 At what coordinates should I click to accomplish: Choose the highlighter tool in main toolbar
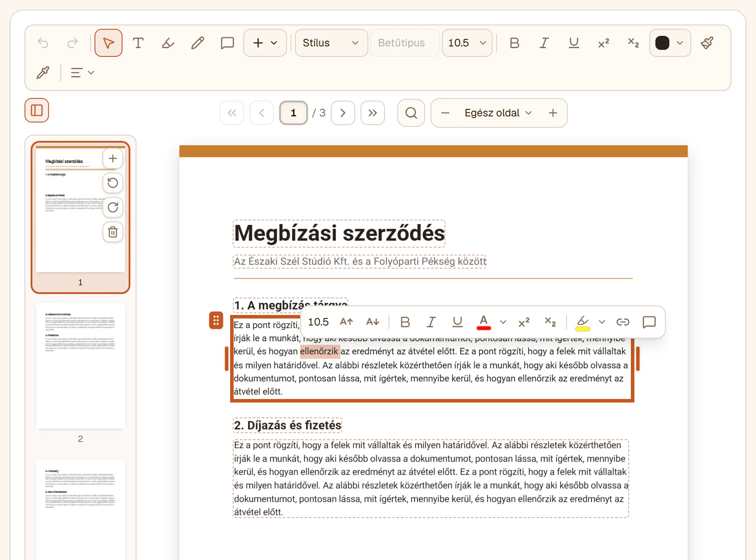(x=168, y=43)
